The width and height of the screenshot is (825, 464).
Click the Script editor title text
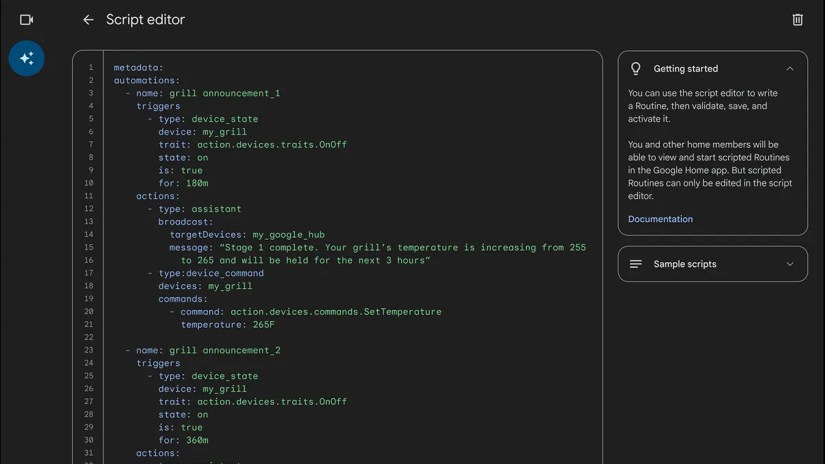click(145, 20)
